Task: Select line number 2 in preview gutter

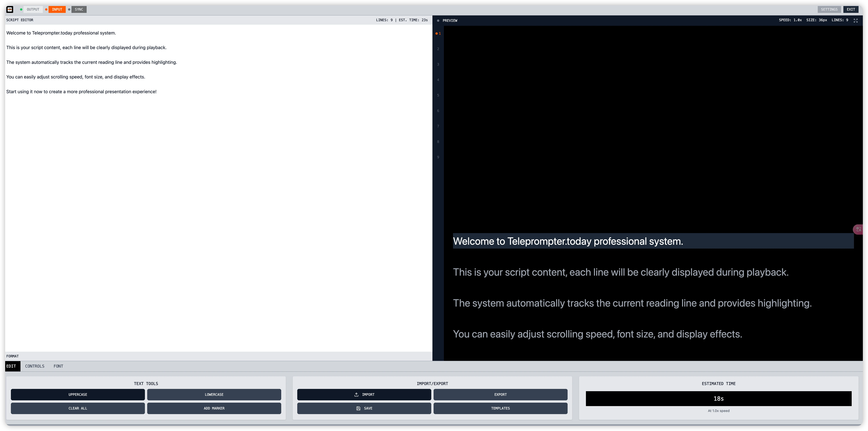Action: 438,49
